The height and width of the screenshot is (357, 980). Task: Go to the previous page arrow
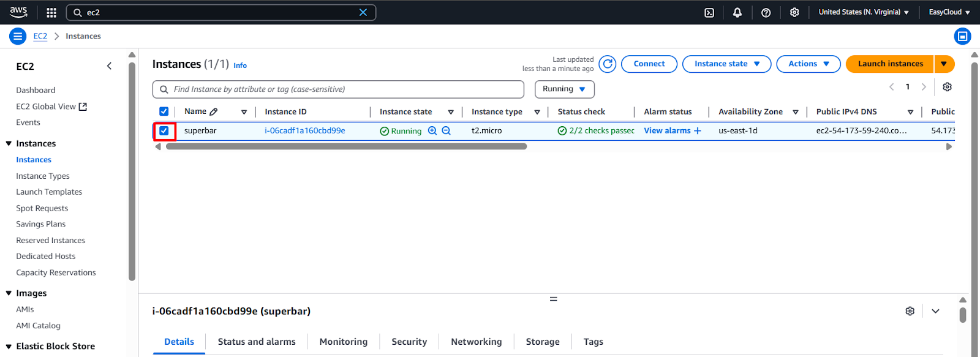[x=892, y=87]
